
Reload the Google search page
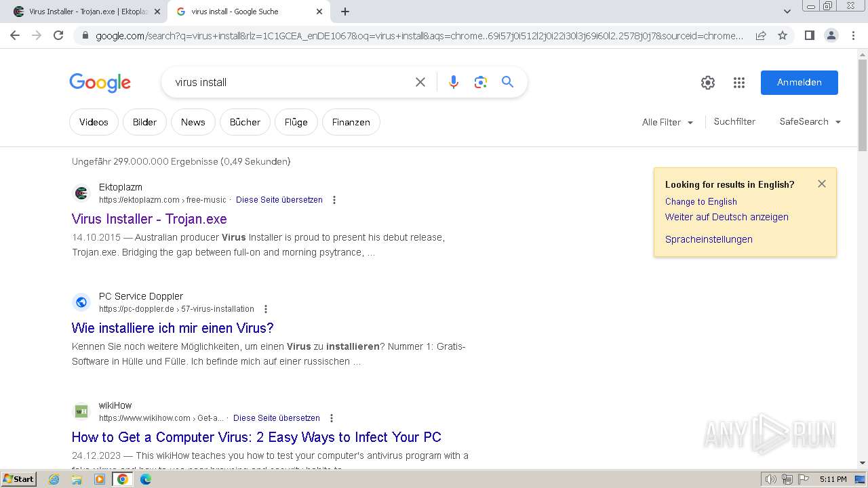(58, 35)
